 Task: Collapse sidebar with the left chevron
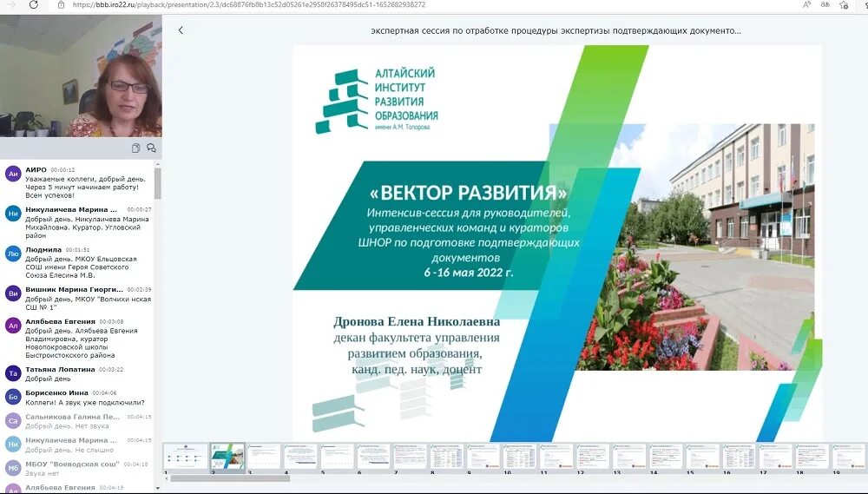(181, 30)
